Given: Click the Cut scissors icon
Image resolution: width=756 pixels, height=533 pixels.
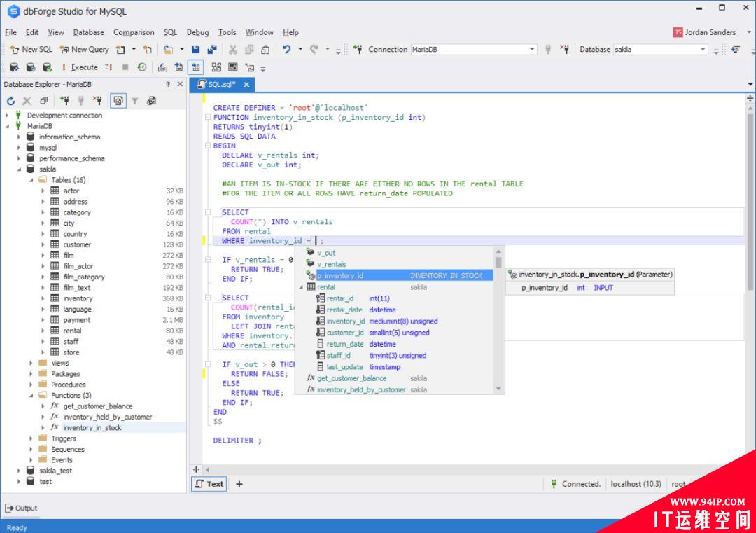Looking at the screenshot, I should tap(233, 49).
